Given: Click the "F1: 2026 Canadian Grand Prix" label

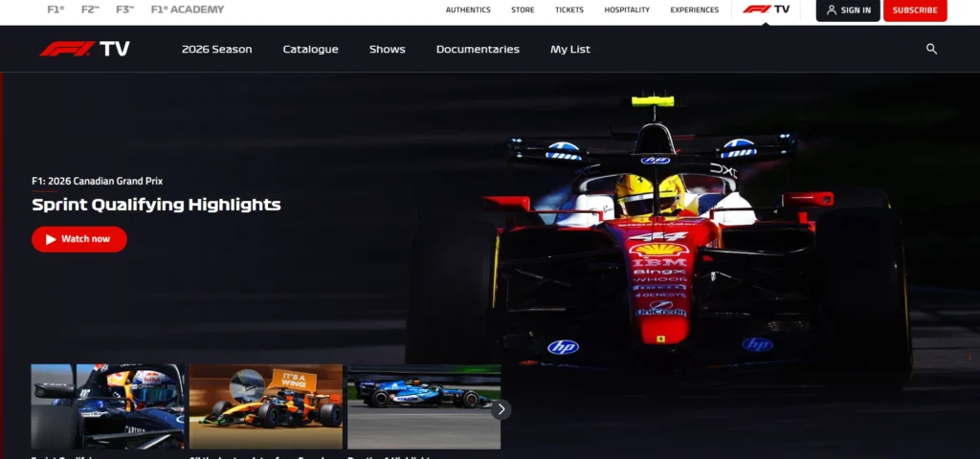Looking at the screenshot, I should [x=98, y=181].
